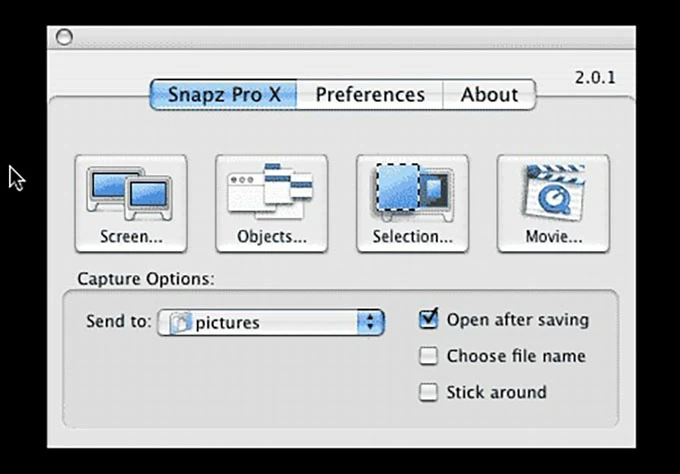Switch to the Preferences tab
Screen dimensions: 680x474
pyautogui.click(x=370, y=95)
